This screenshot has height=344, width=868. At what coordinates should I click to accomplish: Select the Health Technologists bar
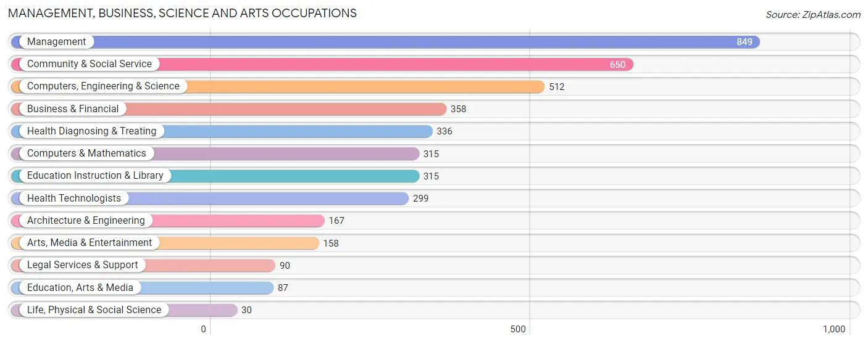(x=210, y=199)
